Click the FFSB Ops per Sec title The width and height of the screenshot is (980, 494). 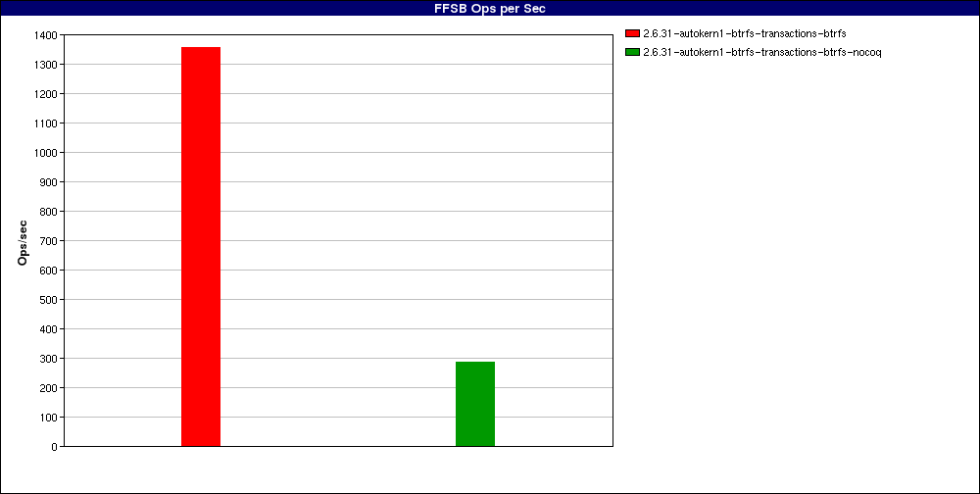click(x=490, y=9)
